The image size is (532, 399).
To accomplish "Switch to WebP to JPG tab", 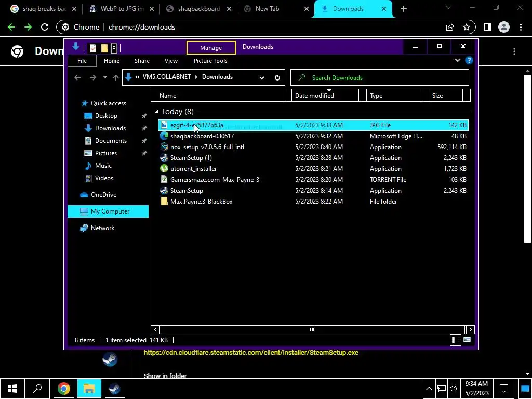I will tap(121, 9).
